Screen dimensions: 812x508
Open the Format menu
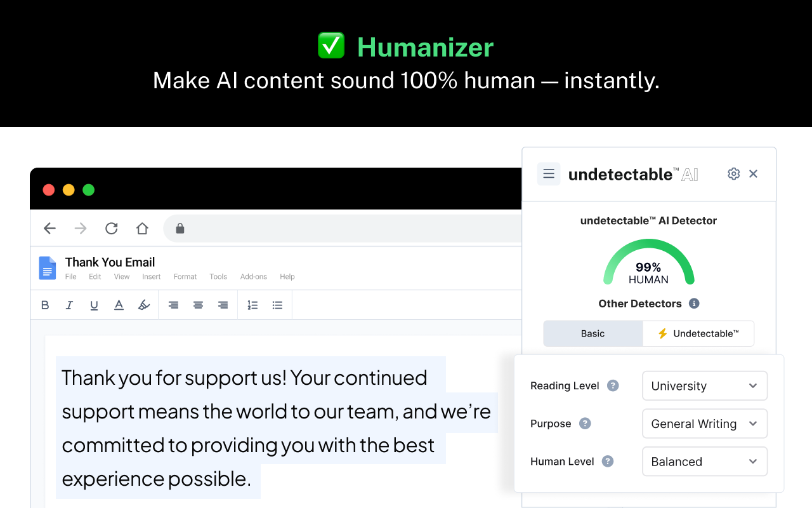point(185,276)
